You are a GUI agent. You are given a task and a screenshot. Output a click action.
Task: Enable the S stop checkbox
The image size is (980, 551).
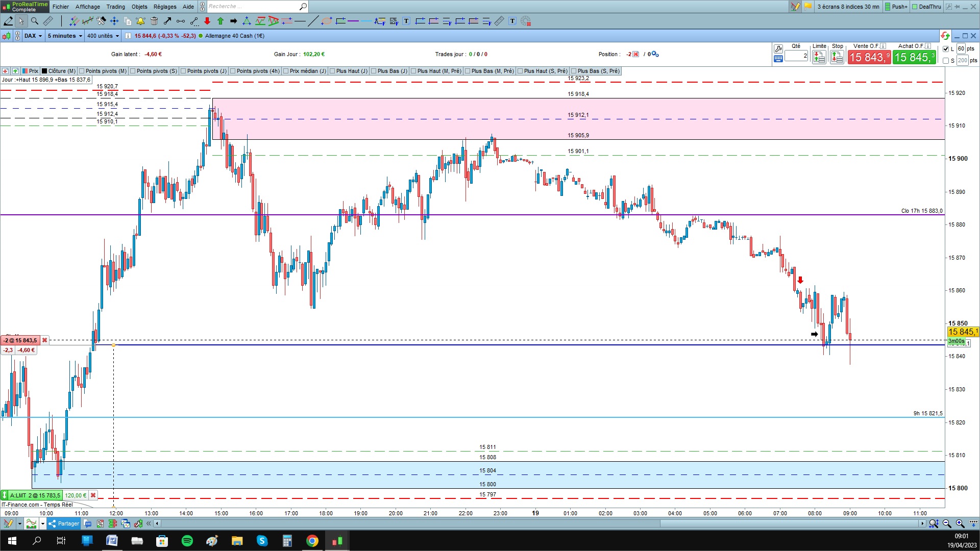click(x=946, y=61)
